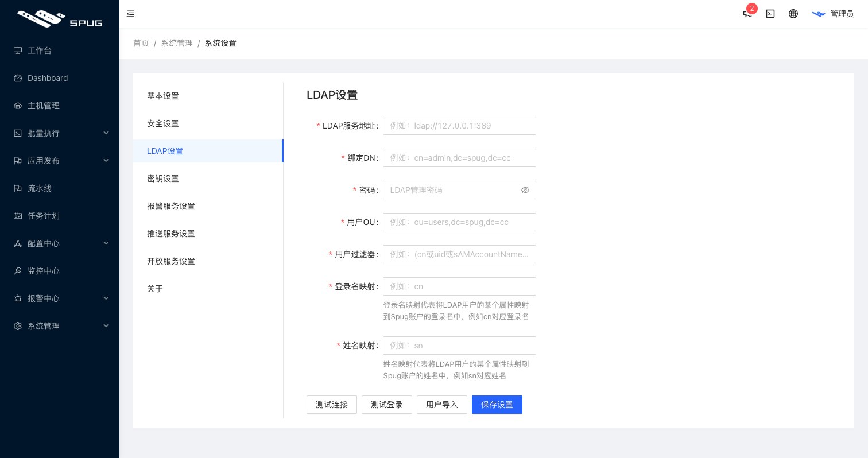
Task: Expand the 批量执行 submenu arrow
Action: 106,133
